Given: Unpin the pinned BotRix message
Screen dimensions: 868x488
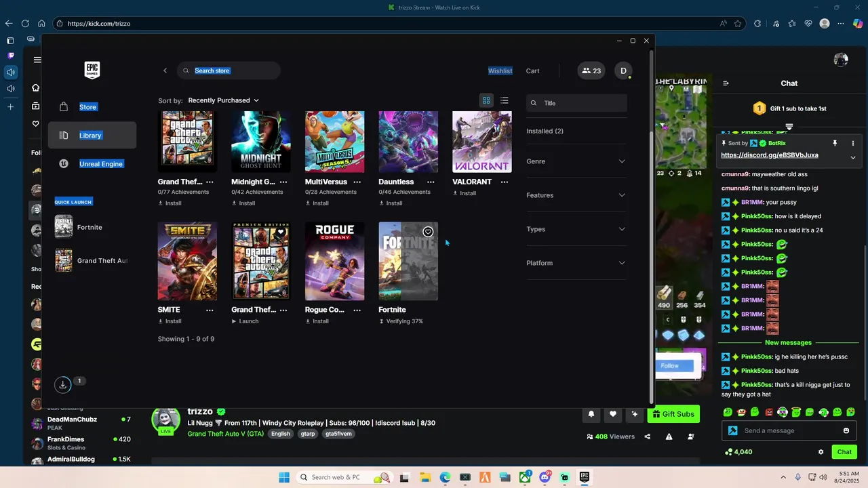Looking at the screenshot, I should (835, 144).
